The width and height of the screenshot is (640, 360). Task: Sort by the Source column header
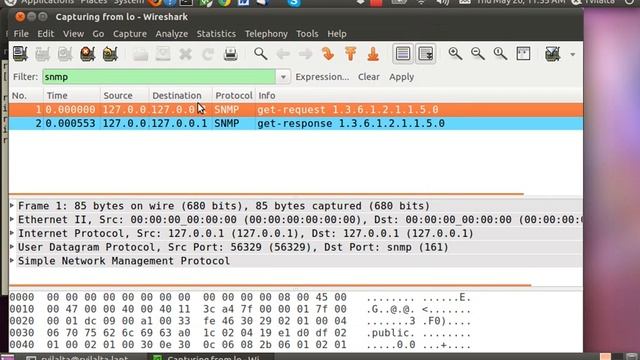[x=124, y=96]
